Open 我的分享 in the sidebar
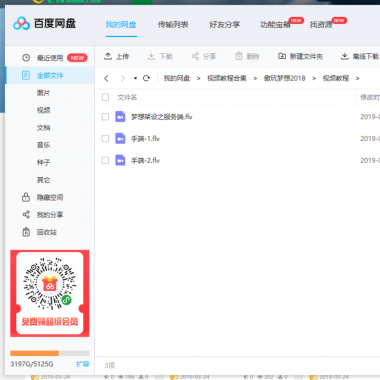The image size is (380, 380). [x=50, y=215]
